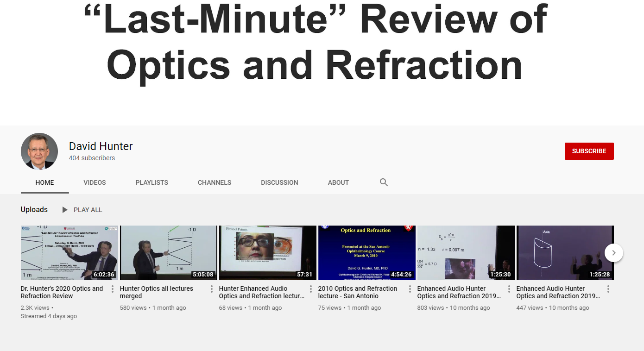Image resolution: width=644 pixels, height=351 pixels.
Task: Subscribe to David Hunter's channel
Action: (589, 151)
